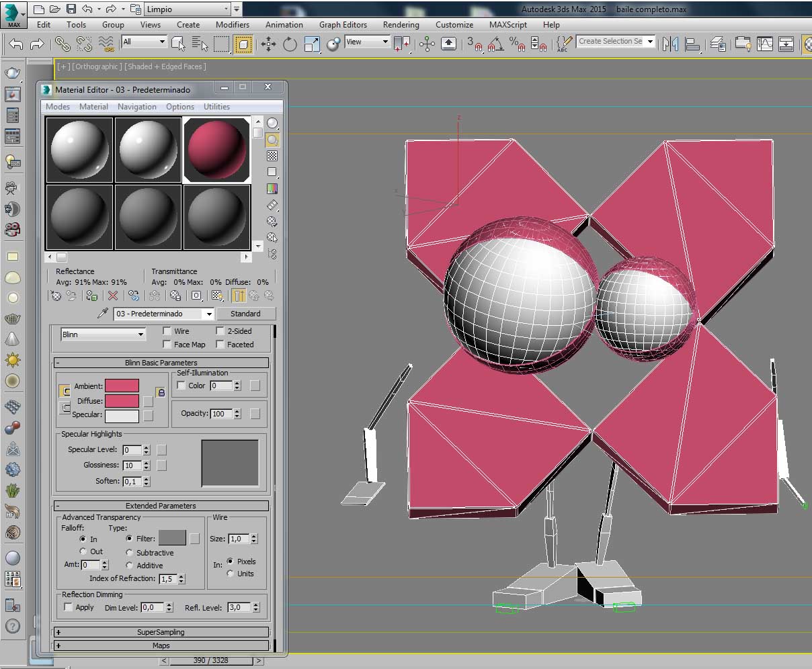
Task: Open the Modifiers menu
Action: pyautogui.click(x=232, y=25)
